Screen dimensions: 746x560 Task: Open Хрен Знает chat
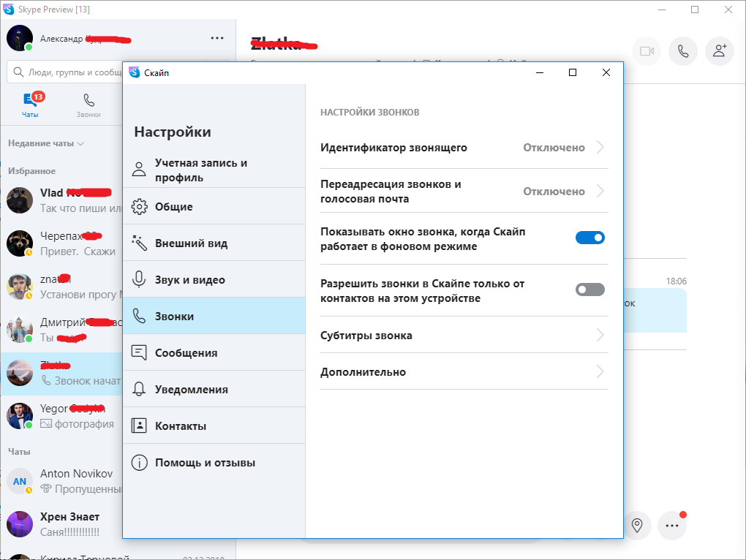pos(62,524)
